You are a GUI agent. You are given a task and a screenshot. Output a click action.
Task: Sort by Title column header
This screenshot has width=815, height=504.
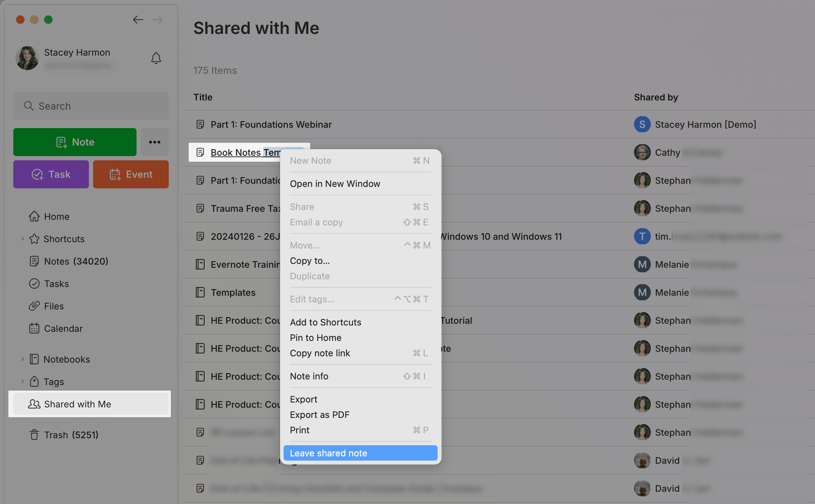203,97
